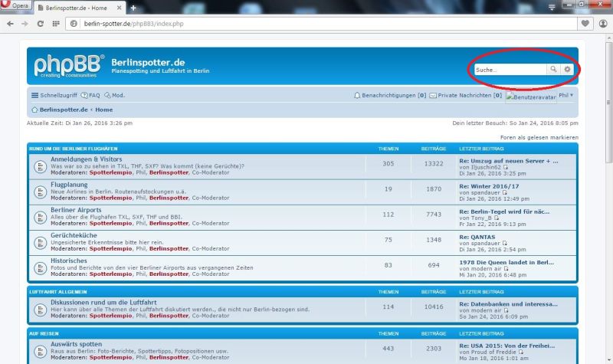The width and height of the screenshot is (613, 364).
Task: Click the Flugplanung forum status icon
Action: click(41, 192)
